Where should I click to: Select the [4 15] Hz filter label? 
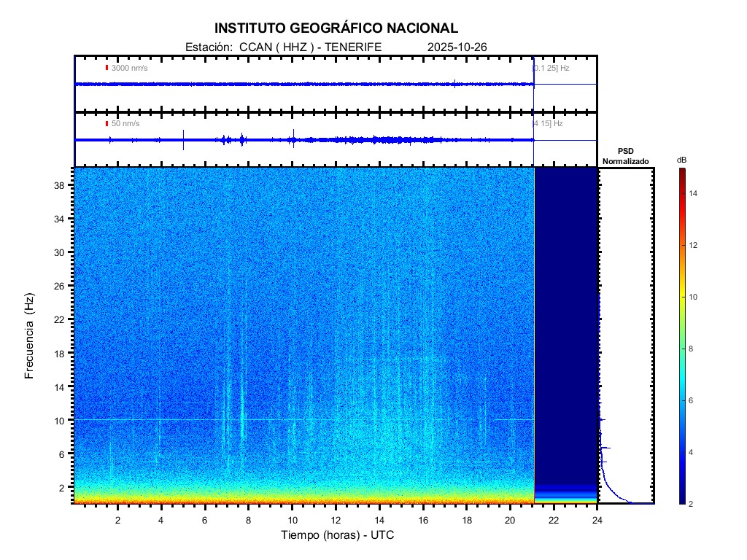pyautogui.click(x=548, y=124)
